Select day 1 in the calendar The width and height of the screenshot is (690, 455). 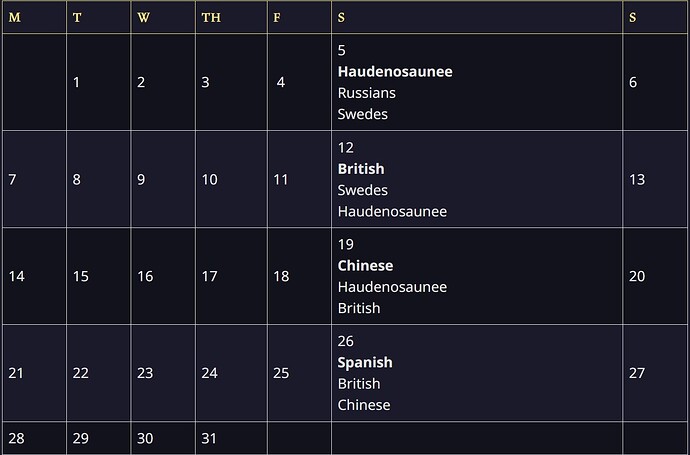click(76, 82)
